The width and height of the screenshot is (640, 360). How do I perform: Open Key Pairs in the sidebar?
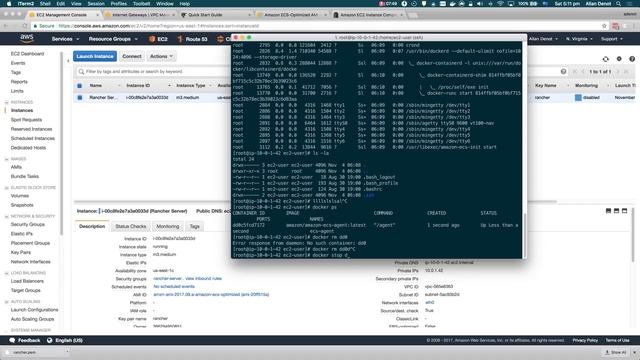pyautogui.click(x=20, y=253)
